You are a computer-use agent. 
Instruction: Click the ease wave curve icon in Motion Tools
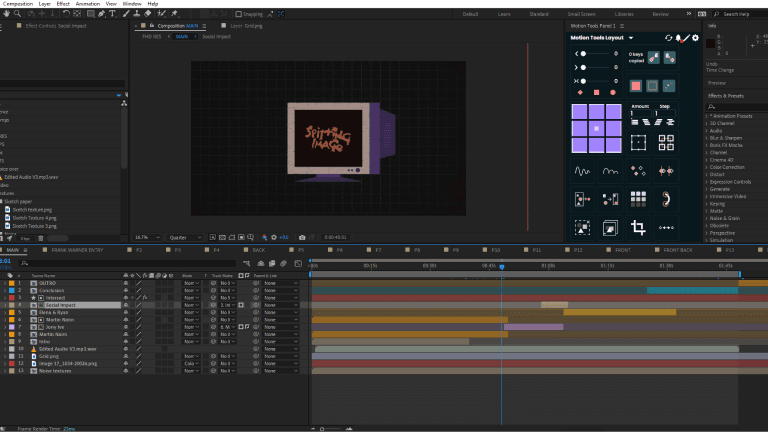pos(582,171)
